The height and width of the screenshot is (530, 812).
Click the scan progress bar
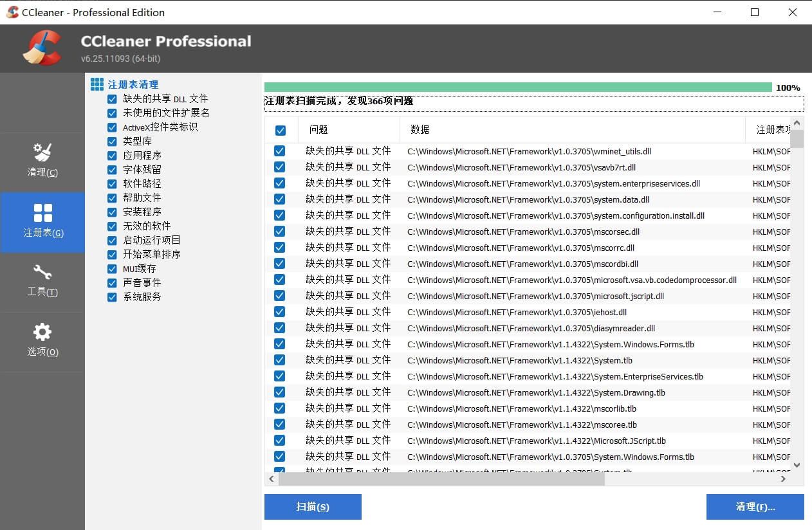tap(518, 87)
